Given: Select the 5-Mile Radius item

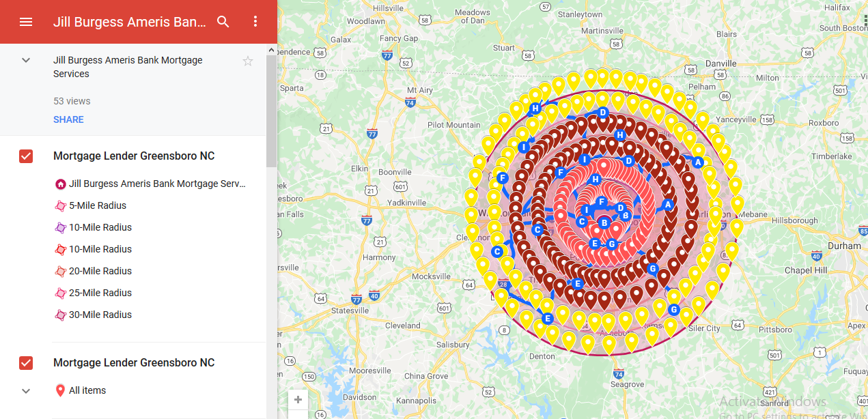Looking at the screenshot, I should tap(98, 205).
